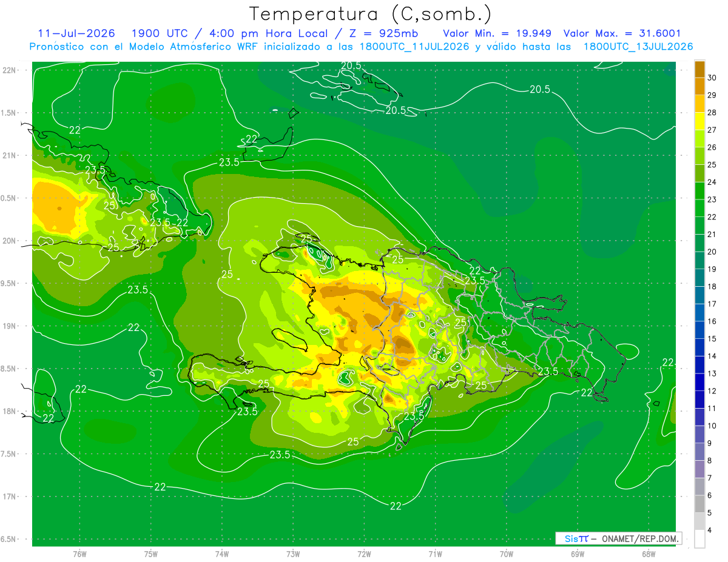
Task: Click color scale label '15'
Action: pyautogui.click(x=713, y=338)
